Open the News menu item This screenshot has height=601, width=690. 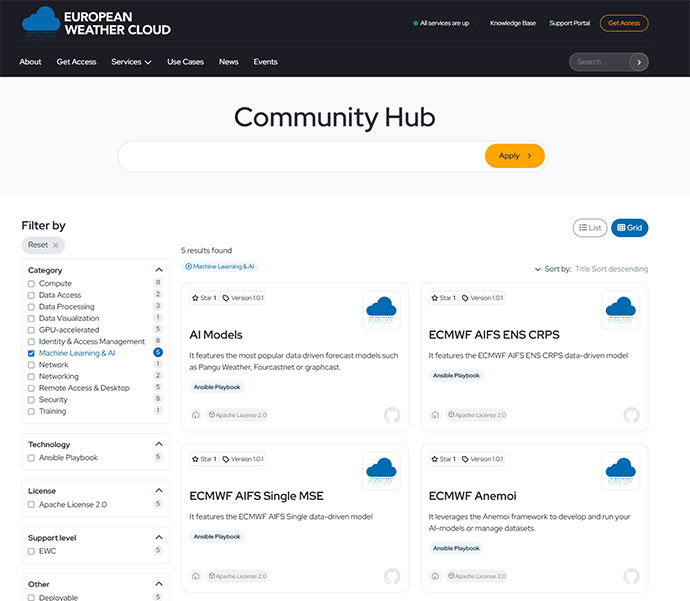228,62
